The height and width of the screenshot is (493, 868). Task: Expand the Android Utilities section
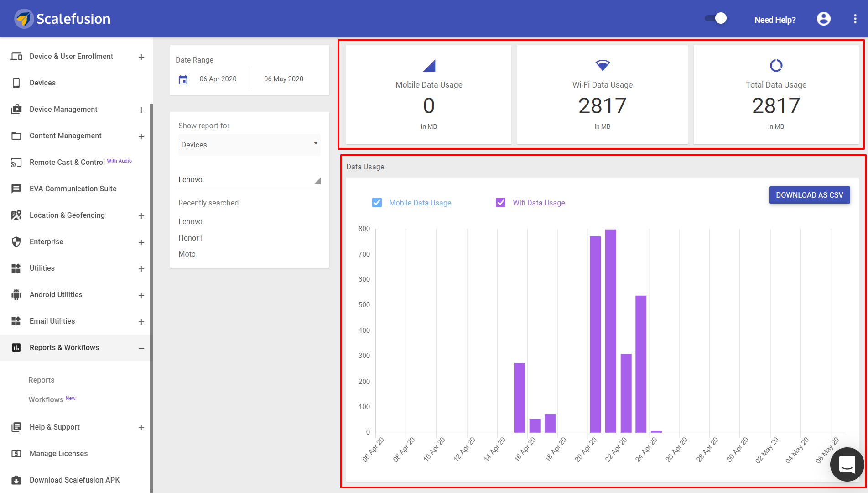tap(141, 295)
